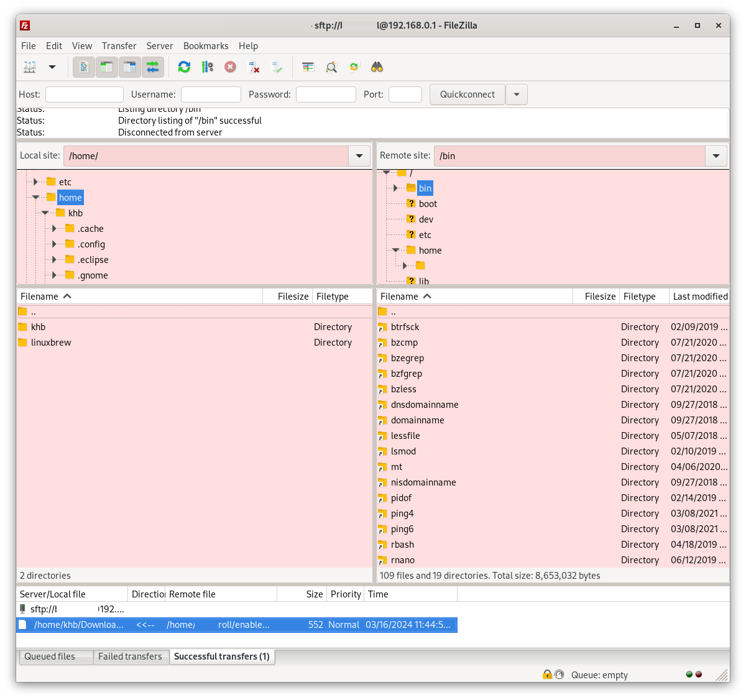Image resolution: width=746 pixels, height=700 pixels.
Task: Search for files with the binoculars icon
Action: (377, 67)
